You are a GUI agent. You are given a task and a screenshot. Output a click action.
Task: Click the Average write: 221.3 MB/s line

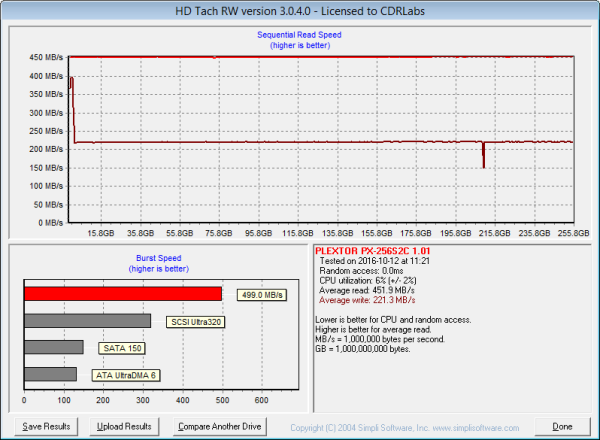(367, 300)
